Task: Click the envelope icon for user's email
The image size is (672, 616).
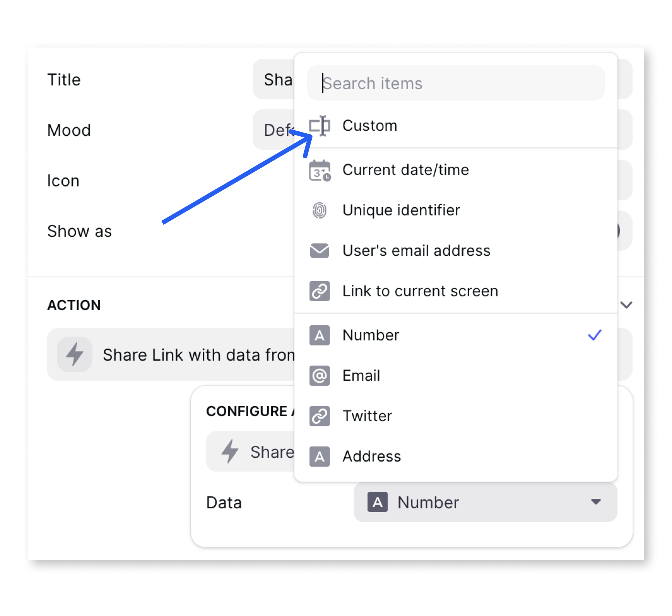Action: point(320,251)
